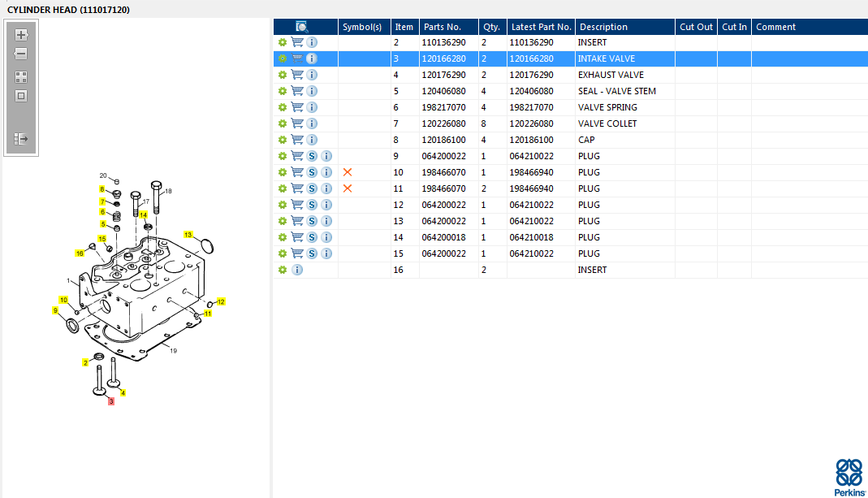Click the red X symbol for item 11

tap(348, 188)
